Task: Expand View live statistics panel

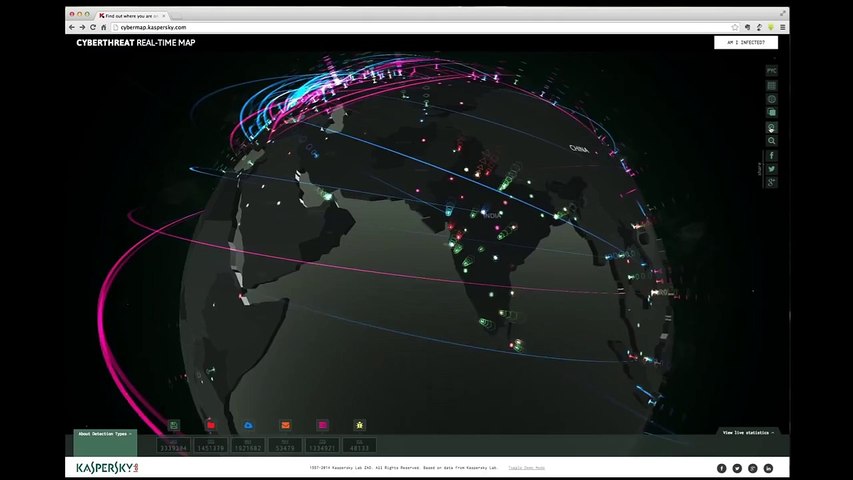Action: 748,433
